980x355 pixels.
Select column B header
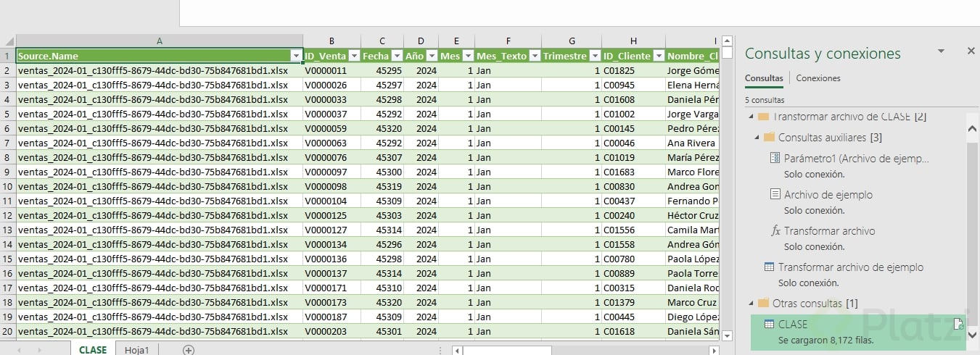pyautogui.click(x=332, y=41)
